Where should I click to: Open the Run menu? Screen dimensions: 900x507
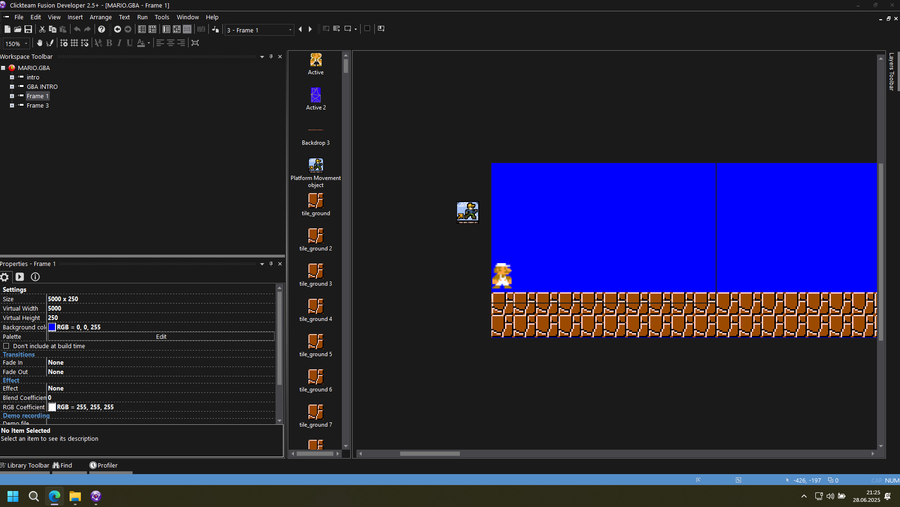point(142,17)
